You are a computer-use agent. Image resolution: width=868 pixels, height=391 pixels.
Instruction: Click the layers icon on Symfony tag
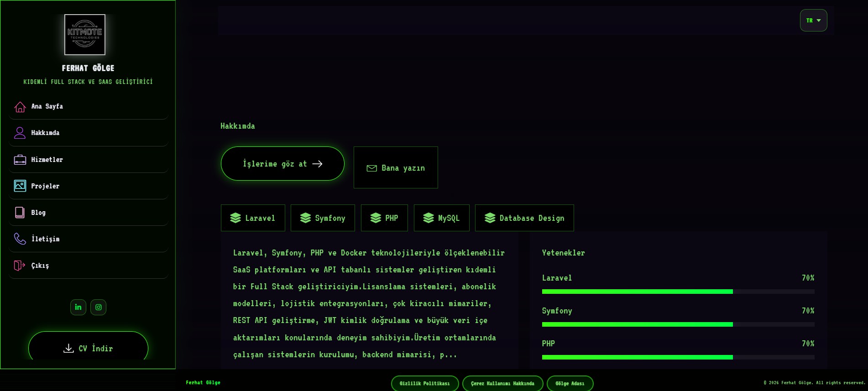[x=305, y=218]
